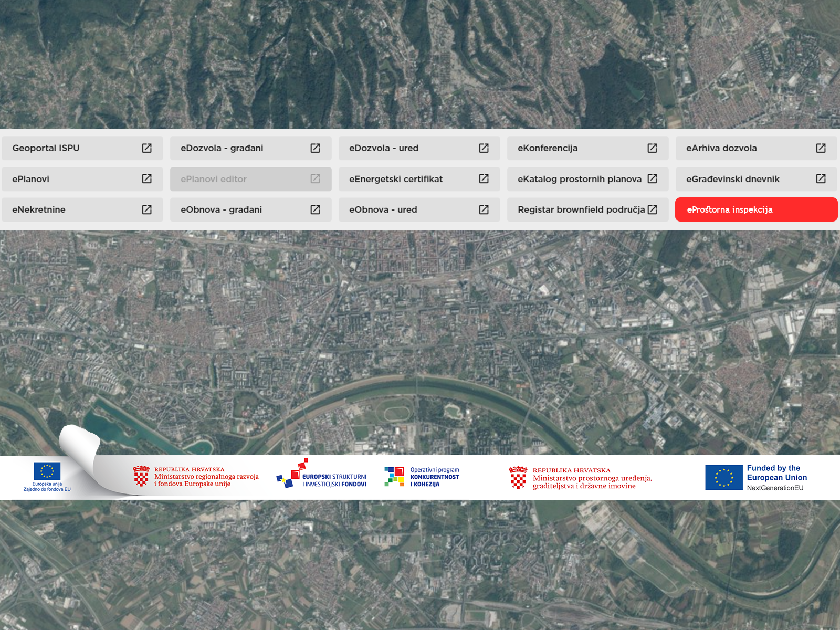Click external-link icon beside eNekretnine
Image resolution: width=840 pixels, height=630 pixels.
147,209
